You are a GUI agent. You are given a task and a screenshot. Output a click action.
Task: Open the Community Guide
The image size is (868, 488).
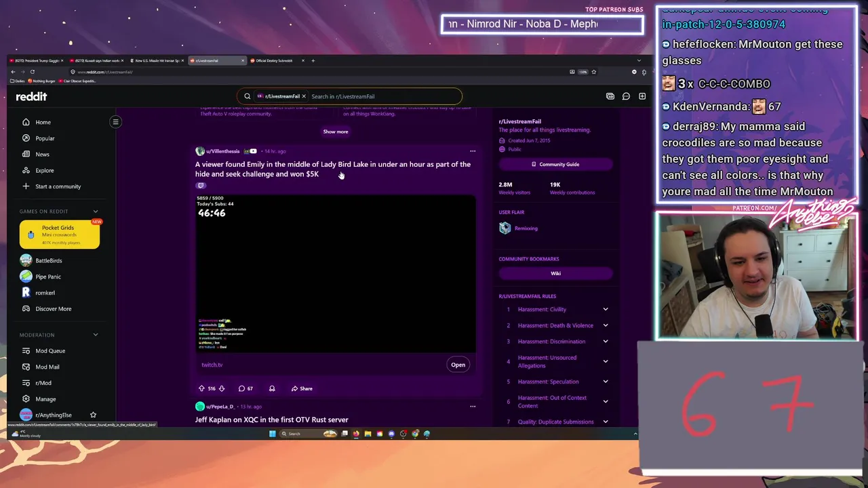tap(555, 164)
